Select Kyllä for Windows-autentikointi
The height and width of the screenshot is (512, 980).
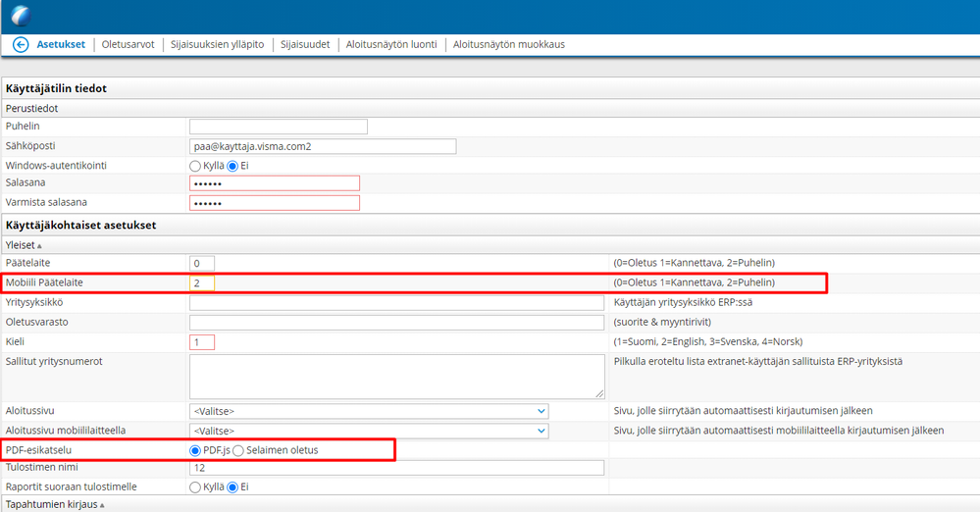(x=195, y=167)
